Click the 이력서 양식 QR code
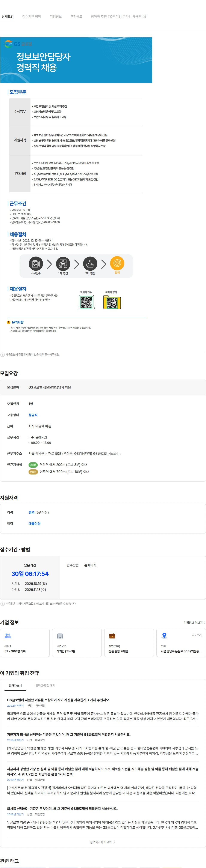 pyautogui.click(x=112, y=302)
